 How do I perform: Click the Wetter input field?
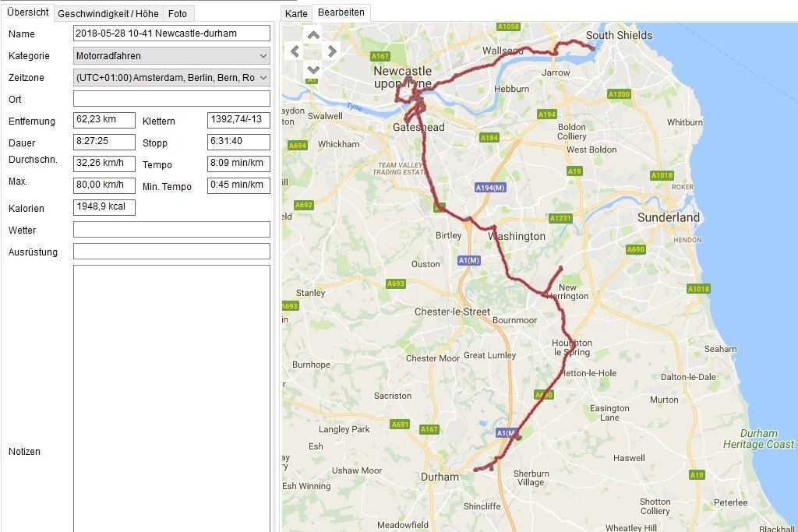point(171,230)
